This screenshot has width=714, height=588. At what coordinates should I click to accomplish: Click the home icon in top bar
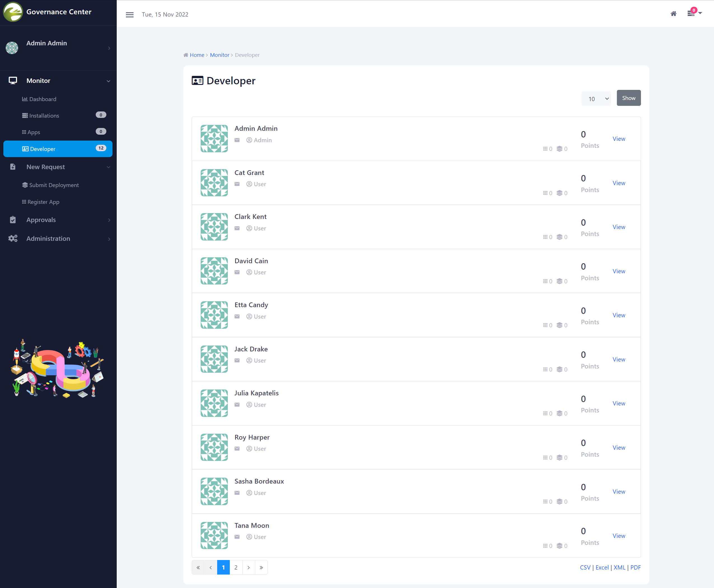[673, 13]
